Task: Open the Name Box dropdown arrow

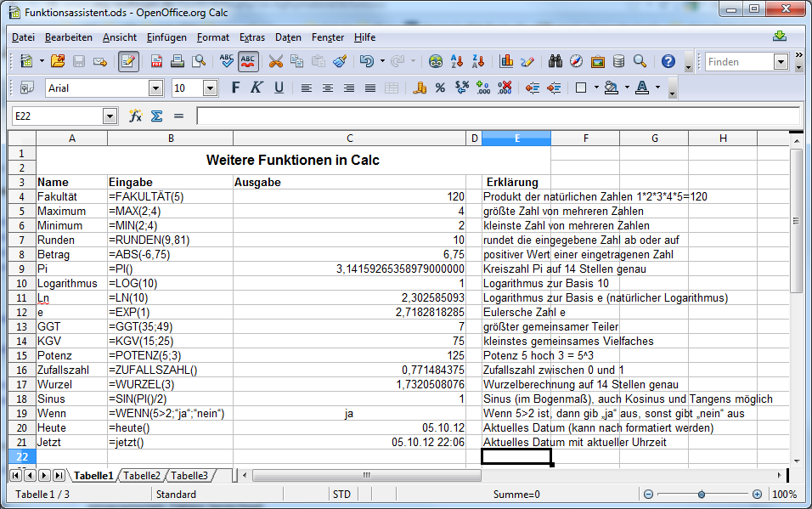Action: pos(110,116)
